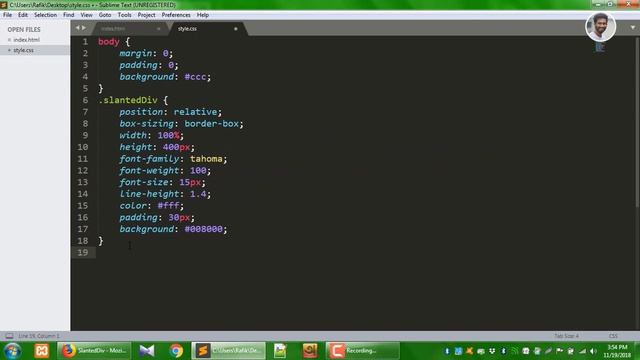Click line number 10 in the gutter
Image resolution: width=640 pixels, height=360 pixels.
83,147
